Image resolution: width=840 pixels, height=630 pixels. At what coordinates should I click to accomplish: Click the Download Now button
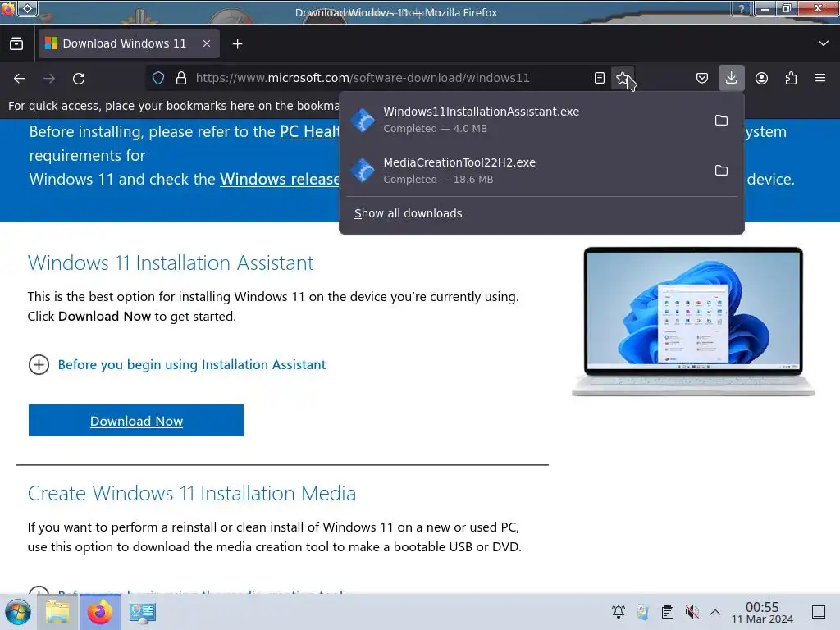(x=136, y=421)
